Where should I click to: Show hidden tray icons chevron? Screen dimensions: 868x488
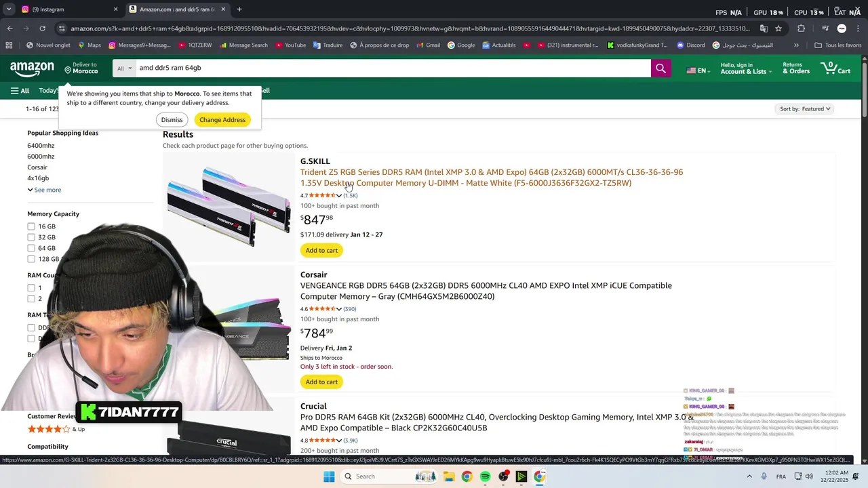[x=749, y=476]
